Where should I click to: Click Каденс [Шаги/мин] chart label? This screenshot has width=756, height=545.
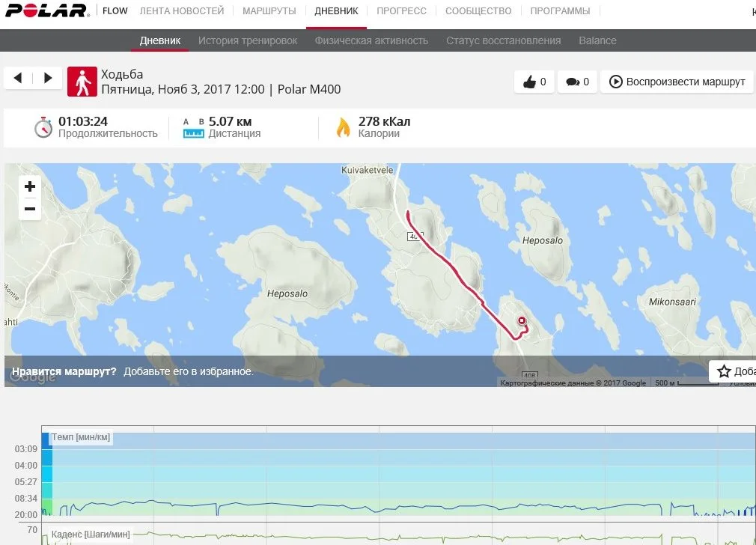(91, 535)
